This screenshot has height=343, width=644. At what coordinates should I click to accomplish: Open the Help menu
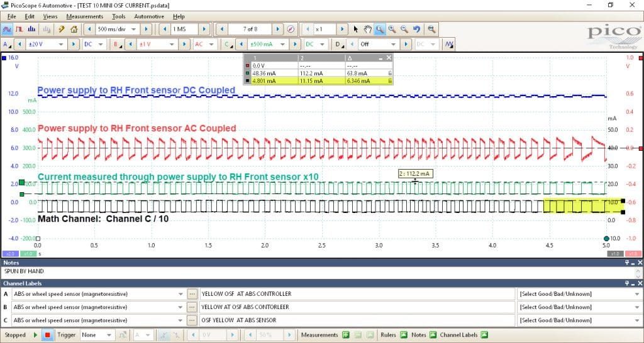point(179,16)
